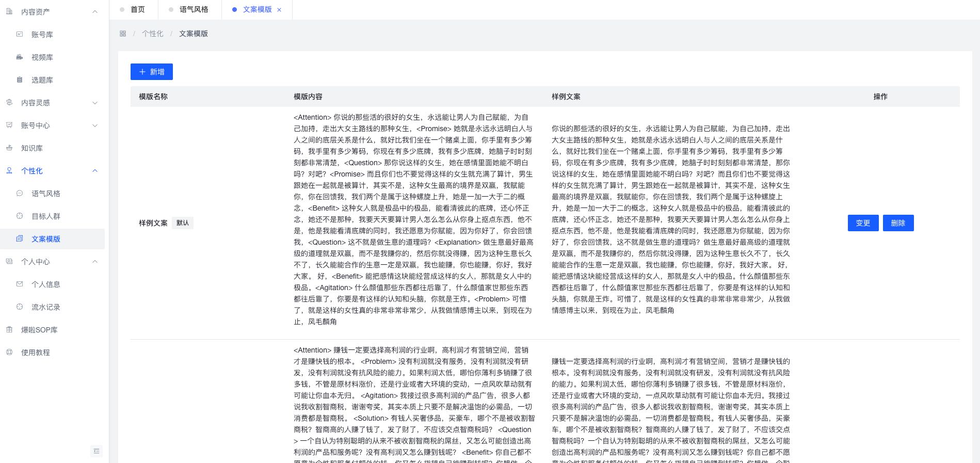The width and height of the screenshot is (980, 463).
Task: Click the 个性化 breadcrumb link
Action: click(152, 34)
